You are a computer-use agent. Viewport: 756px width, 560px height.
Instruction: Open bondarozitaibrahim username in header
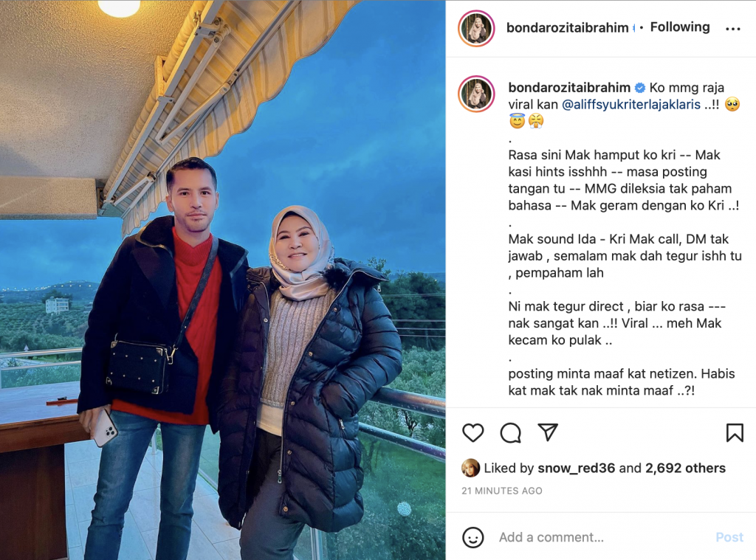click(567, 28)
